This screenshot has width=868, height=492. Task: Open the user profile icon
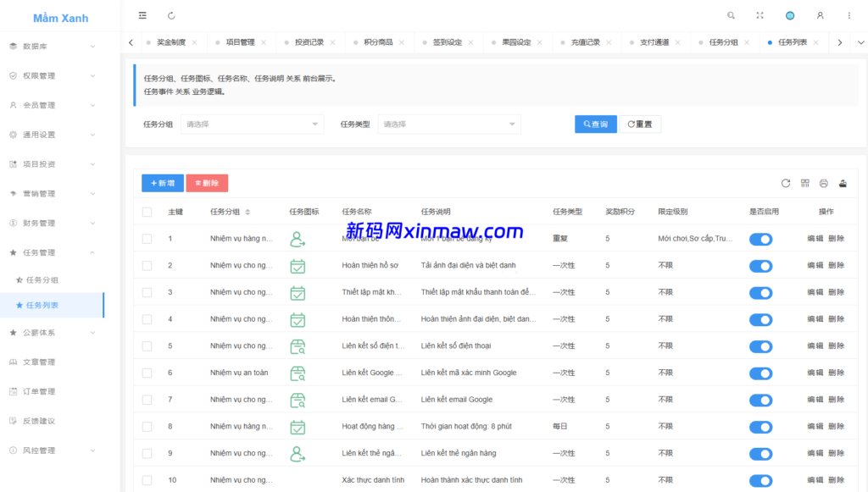(x=820, y=15)
